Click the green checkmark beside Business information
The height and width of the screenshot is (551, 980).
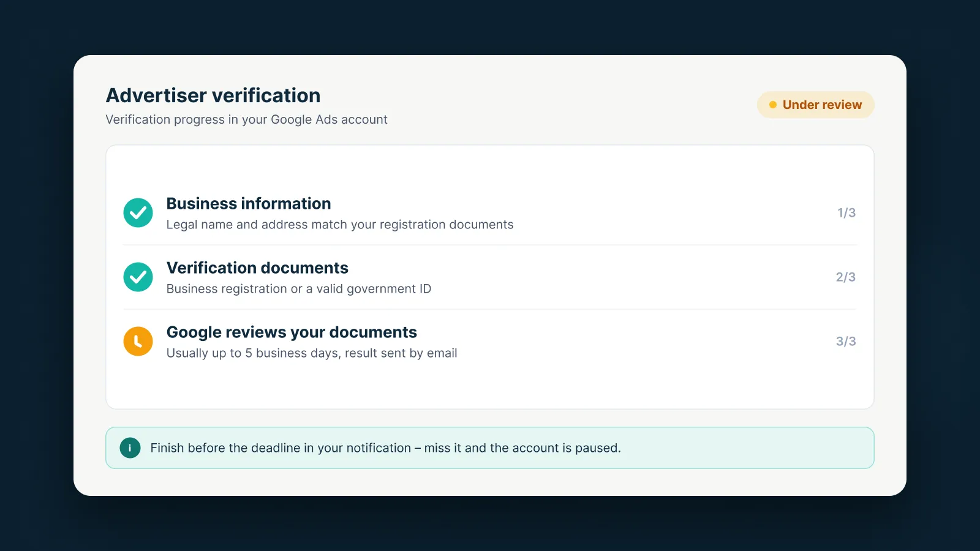[x=138, y=212]
